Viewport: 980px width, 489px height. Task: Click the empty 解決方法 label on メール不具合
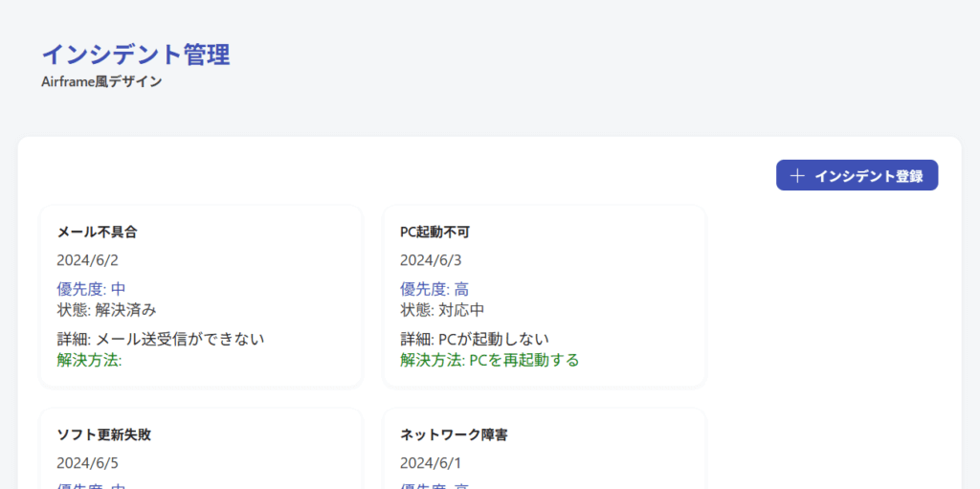point(90,361)
